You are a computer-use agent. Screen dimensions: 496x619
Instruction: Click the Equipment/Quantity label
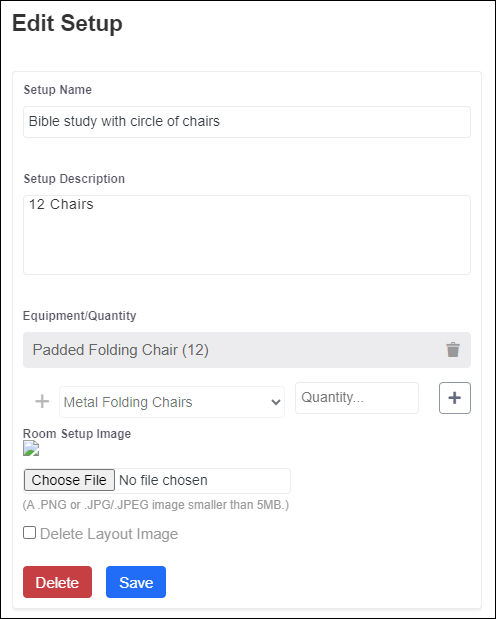pos(79,316)
